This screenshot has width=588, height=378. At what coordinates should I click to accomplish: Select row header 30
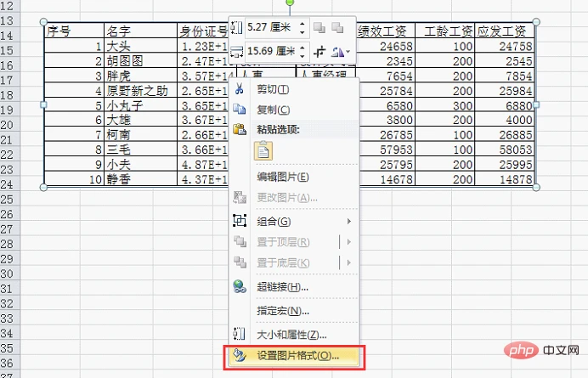tap(8, 274)
